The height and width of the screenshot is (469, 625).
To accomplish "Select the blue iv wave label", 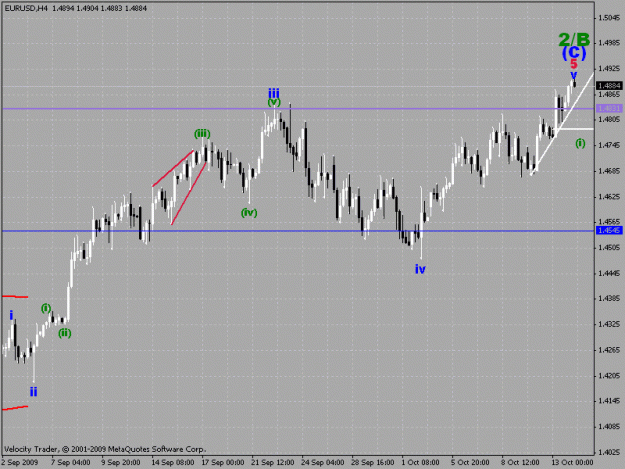I will point(420,269).
